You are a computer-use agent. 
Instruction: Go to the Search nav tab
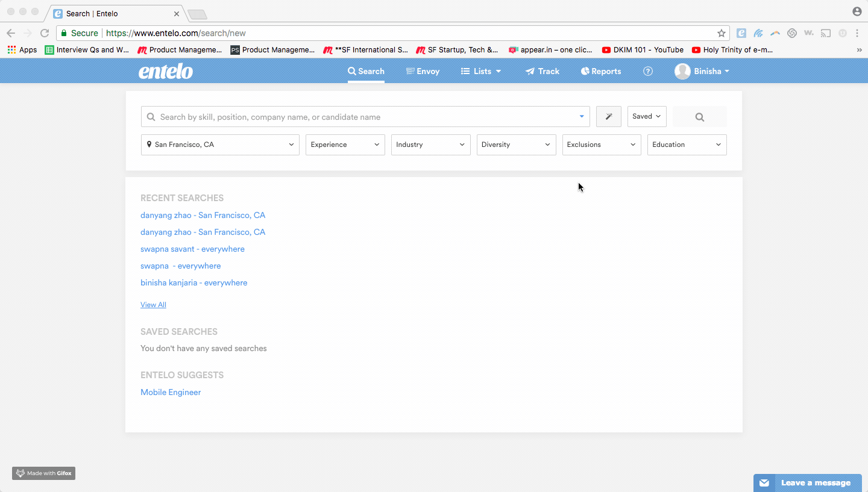[366, 71]
